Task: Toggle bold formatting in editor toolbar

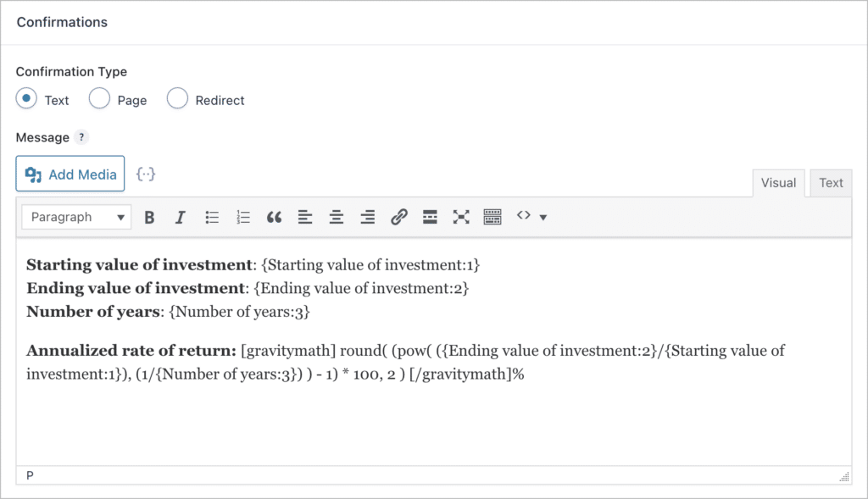Action: 149,218
